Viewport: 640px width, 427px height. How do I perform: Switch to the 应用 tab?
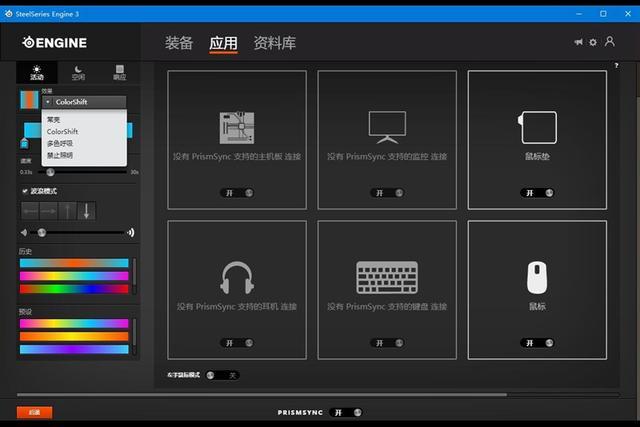[x=223, y=43]
